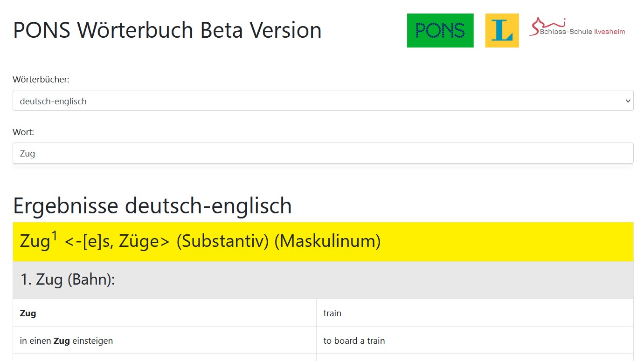The width and height of the screenshot is (644, 361).
Task: Click '(Substantiv)' in the yellow entry header
Action: tap(222, 242)
